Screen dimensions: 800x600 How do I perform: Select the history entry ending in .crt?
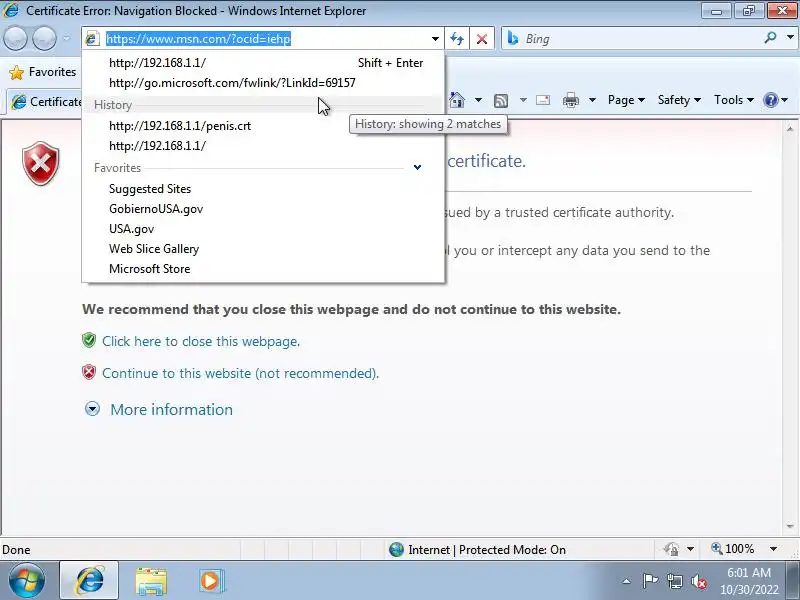pyautogui.click(x=263, y=126)
